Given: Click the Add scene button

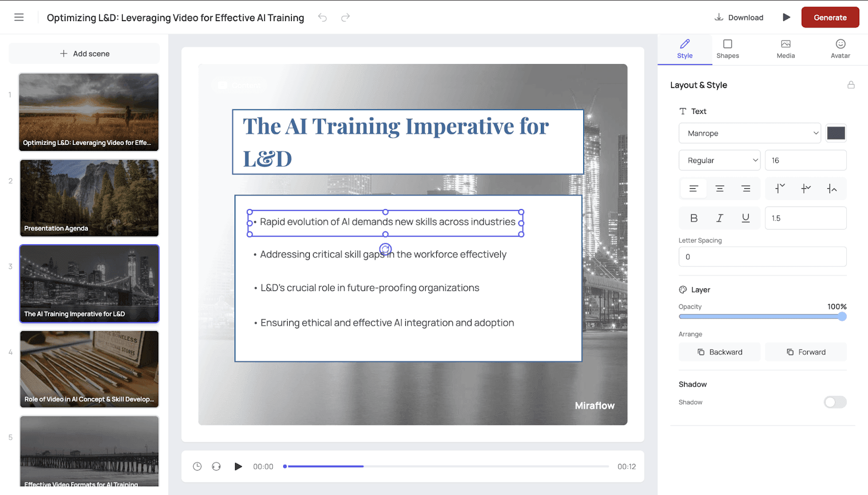Looking at the screenshot, I should (x=84, y=53).
